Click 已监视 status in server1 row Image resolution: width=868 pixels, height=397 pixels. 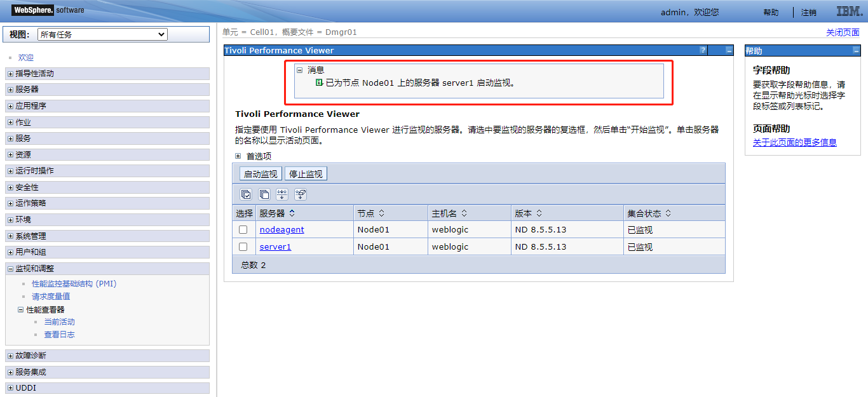(x=640, y=247)
